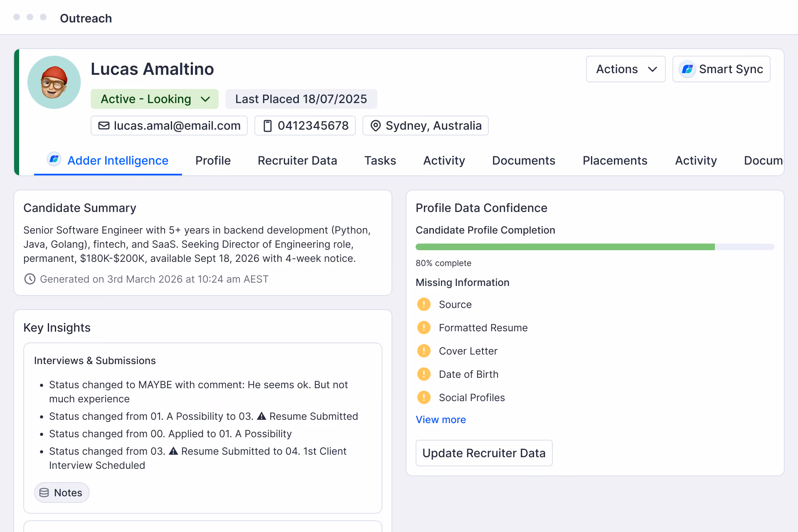The image size is (798, 532).
Task: Open the Notes chip under Interviews & Submissions
Action: click(x=62, y=493)
